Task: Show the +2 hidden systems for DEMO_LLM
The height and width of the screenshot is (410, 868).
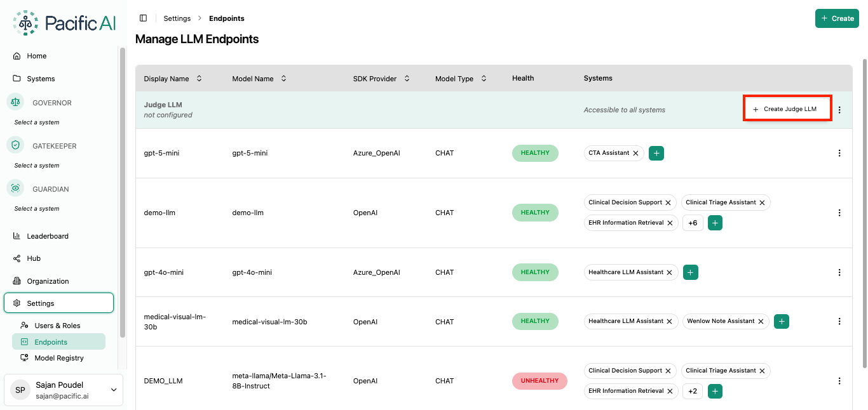Action: click(693, 391)
